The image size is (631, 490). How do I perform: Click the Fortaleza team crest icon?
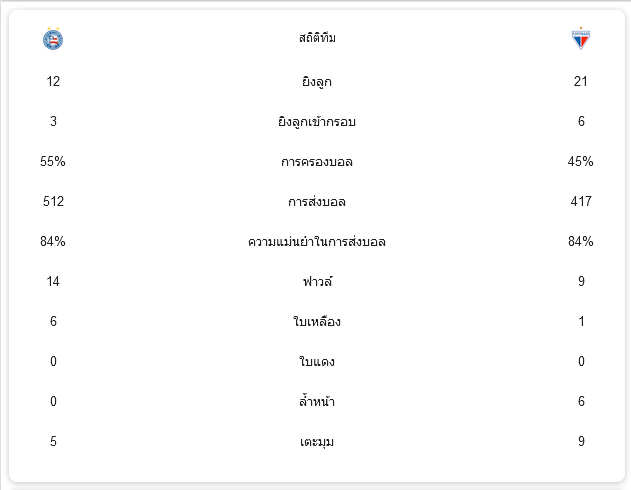581,39
